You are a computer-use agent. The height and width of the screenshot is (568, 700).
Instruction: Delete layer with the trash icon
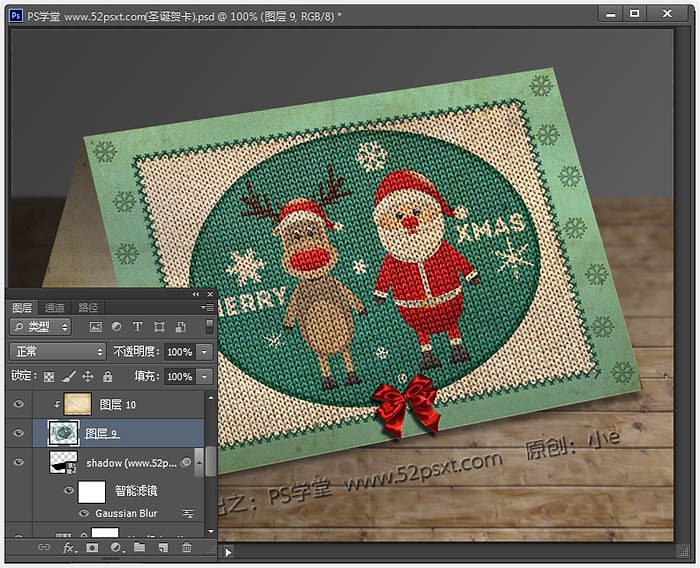click(x=187, y=547)
